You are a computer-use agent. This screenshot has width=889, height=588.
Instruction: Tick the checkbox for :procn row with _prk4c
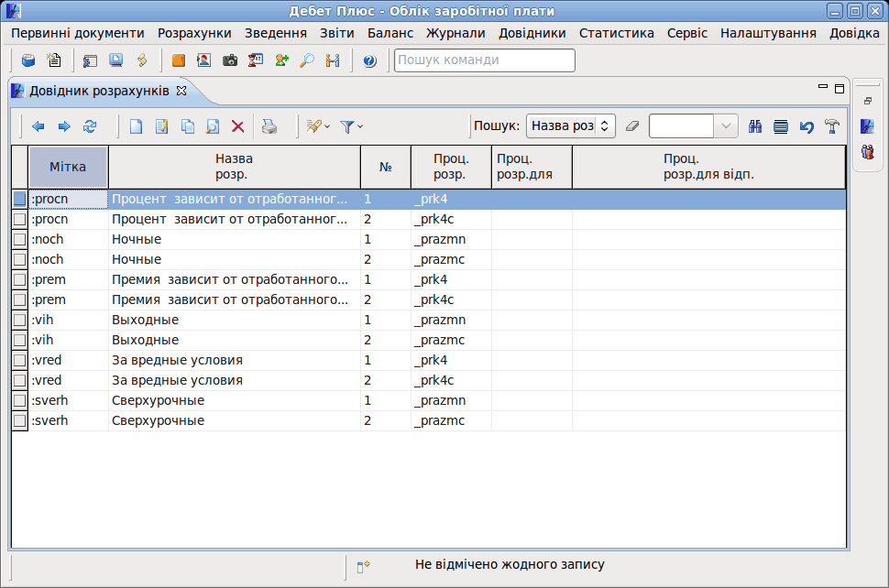pos(20,219)
